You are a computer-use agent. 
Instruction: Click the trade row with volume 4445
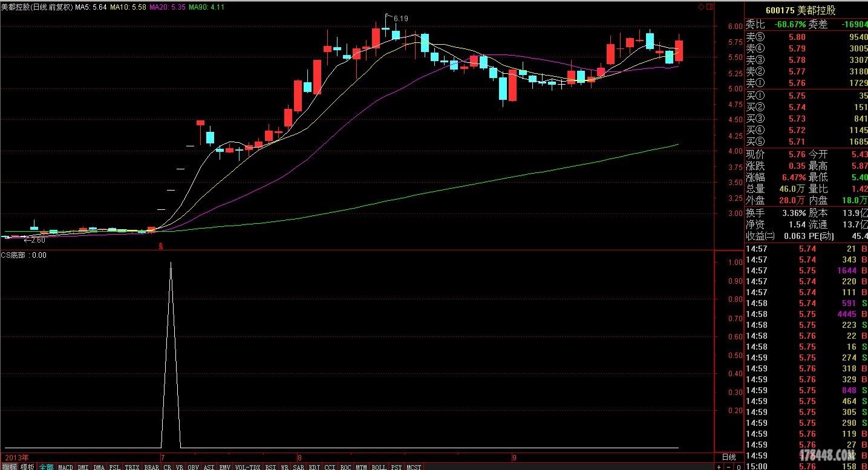pyautogui.click(x=806, y=314)
